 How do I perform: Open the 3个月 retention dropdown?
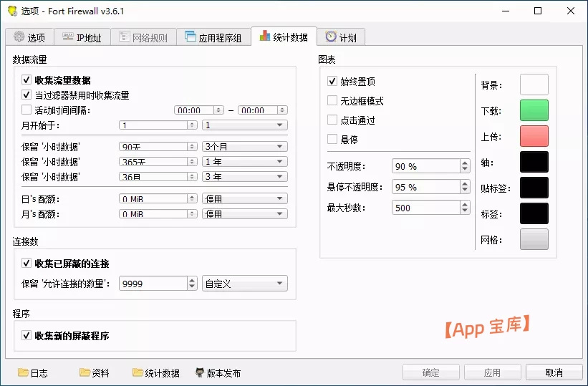[245, 146]
